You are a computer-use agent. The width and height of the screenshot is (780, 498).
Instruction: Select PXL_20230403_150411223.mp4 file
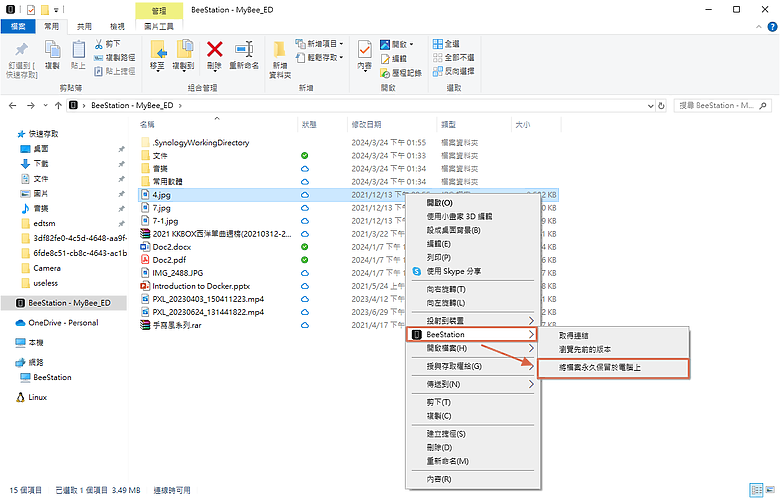tap(202, 299)
